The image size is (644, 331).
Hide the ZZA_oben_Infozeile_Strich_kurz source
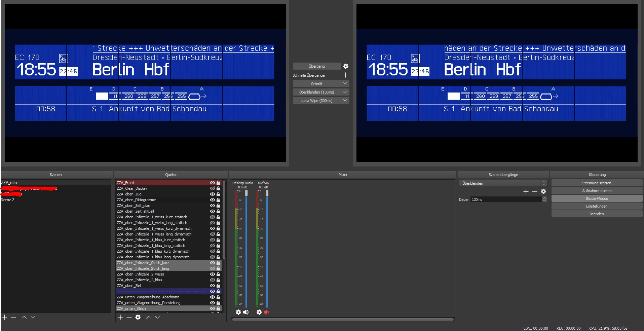pos(213,263)
